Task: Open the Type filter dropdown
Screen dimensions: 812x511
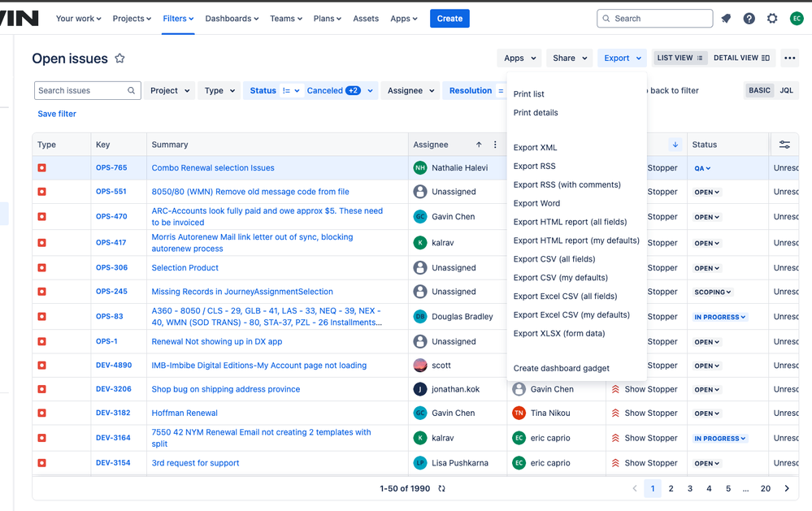Action: click(219, 91)
